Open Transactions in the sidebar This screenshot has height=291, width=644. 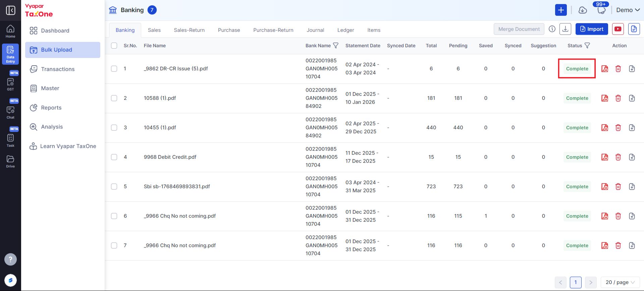[x=63, y=69]
